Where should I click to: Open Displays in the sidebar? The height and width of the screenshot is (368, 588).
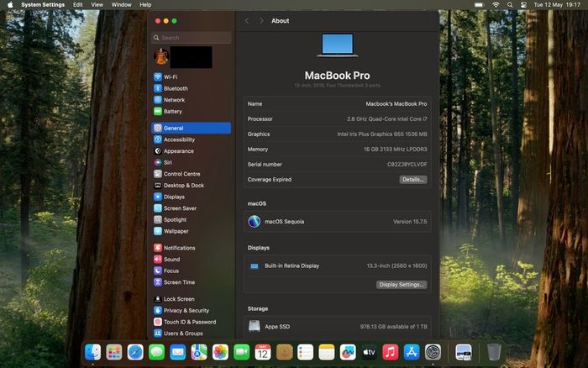pos(192,197)
